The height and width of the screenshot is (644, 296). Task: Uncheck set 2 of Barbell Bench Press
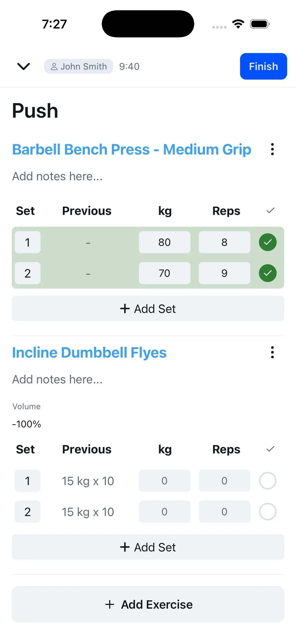point(268,273)
